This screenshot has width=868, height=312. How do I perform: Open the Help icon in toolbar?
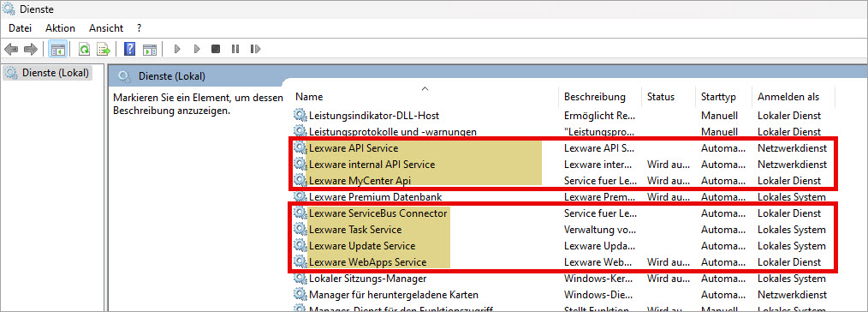(129, 50)
